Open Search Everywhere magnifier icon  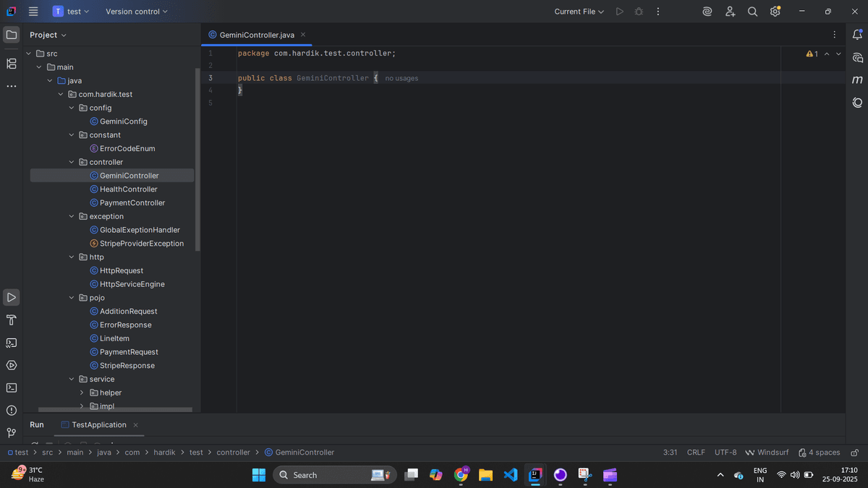pyautogui.click(x=752, y=12)
